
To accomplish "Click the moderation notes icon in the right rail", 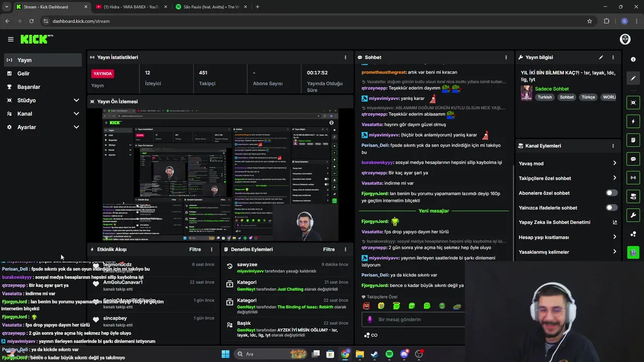I will (633, 140).
